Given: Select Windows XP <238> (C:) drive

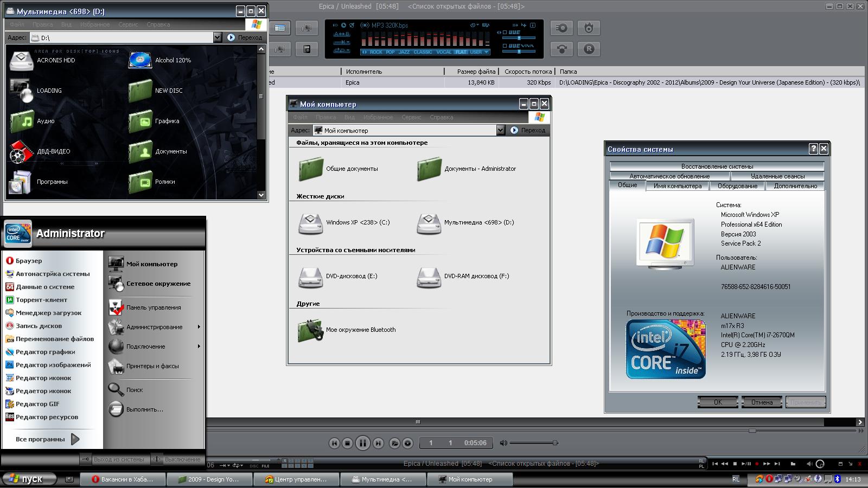Looking at the screenshot, I should pyautogui.click(x=311, y=223).
